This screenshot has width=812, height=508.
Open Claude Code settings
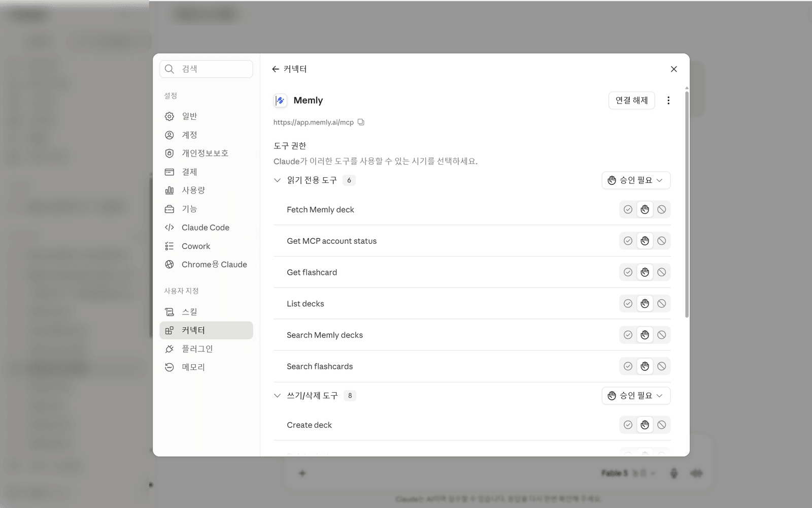pos(206,228)
